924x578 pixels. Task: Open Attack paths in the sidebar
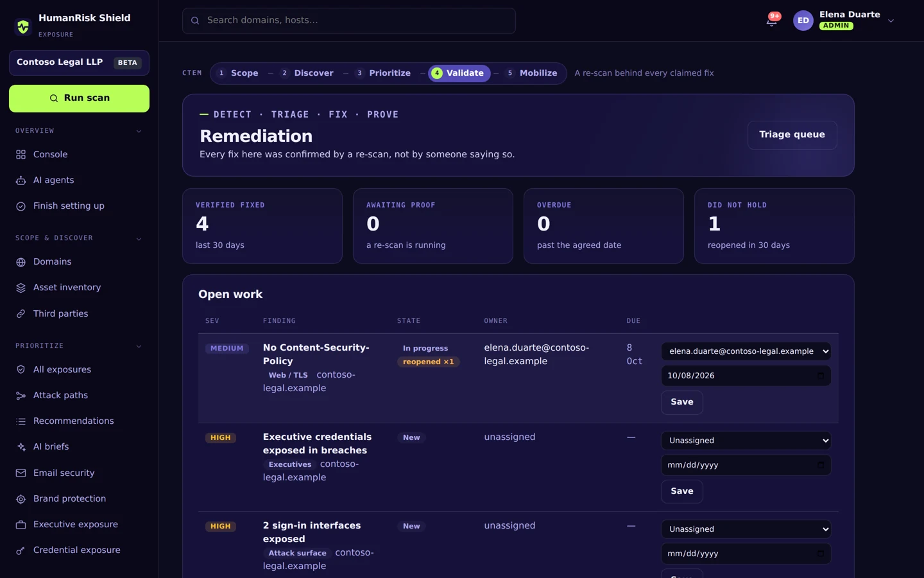79,396
